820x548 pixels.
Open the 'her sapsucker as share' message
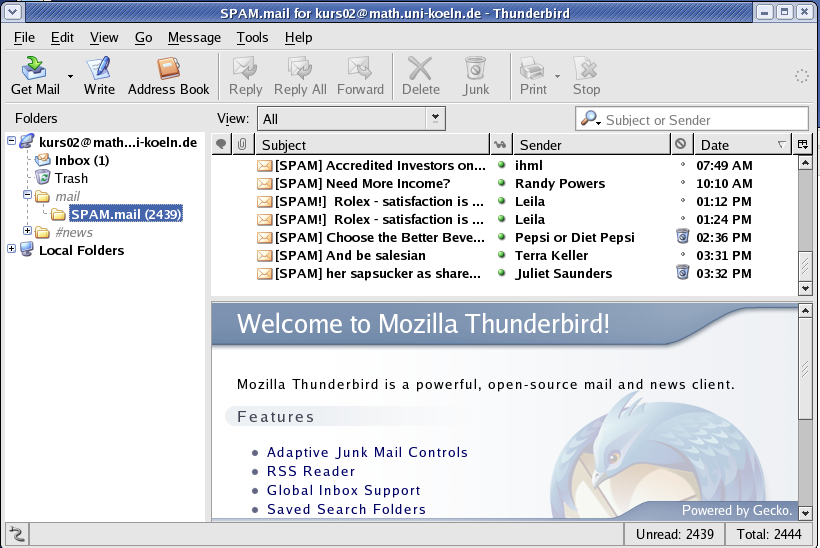point(377,273)
